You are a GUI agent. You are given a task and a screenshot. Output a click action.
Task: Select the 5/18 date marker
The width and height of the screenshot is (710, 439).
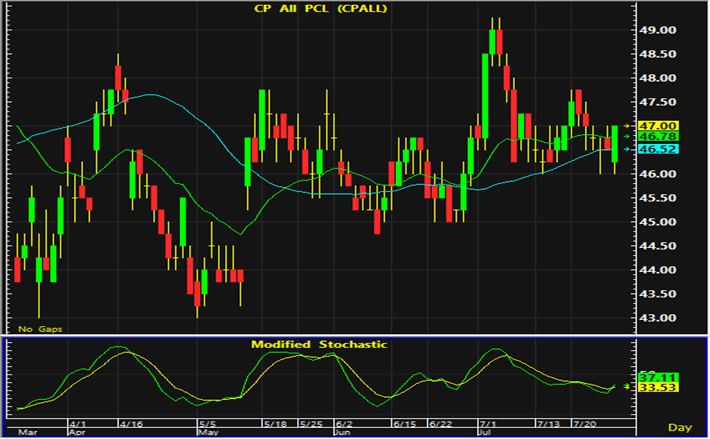coord(275,424)
